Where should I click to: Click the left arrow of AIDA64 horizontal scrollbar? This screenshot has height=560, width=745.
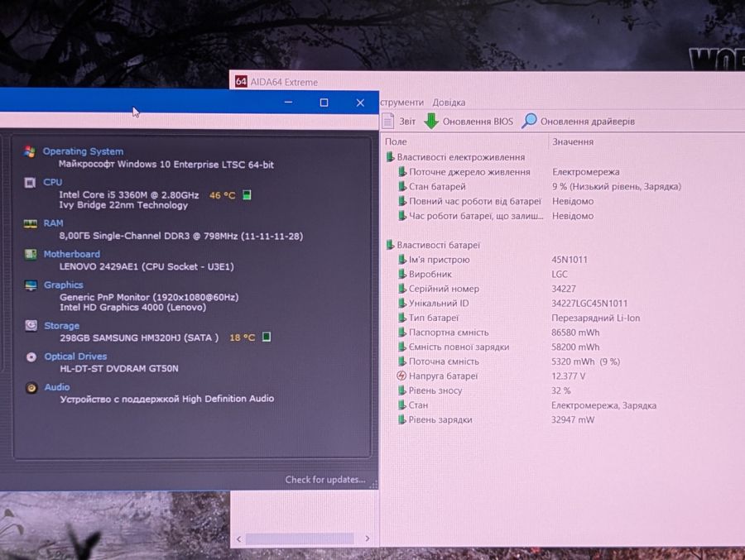click(x=239, y=538)
